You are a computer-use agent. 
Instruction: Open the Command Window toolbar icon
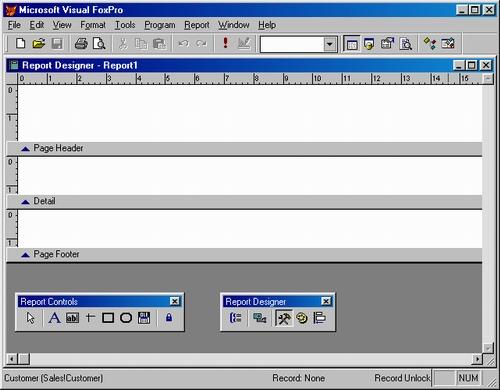pos(352,44)
